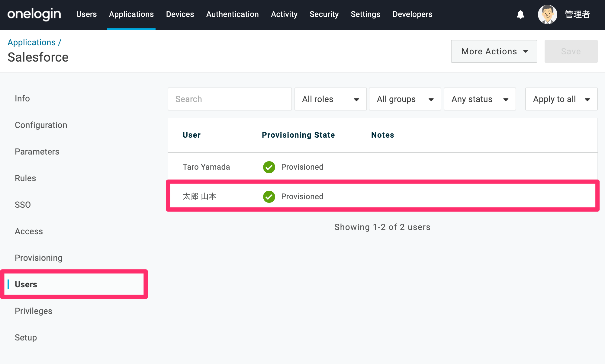Select the Privileges sidebar tab
Image resolution: width=605 pixels, height=364 pixels.
tap(34, 311)
